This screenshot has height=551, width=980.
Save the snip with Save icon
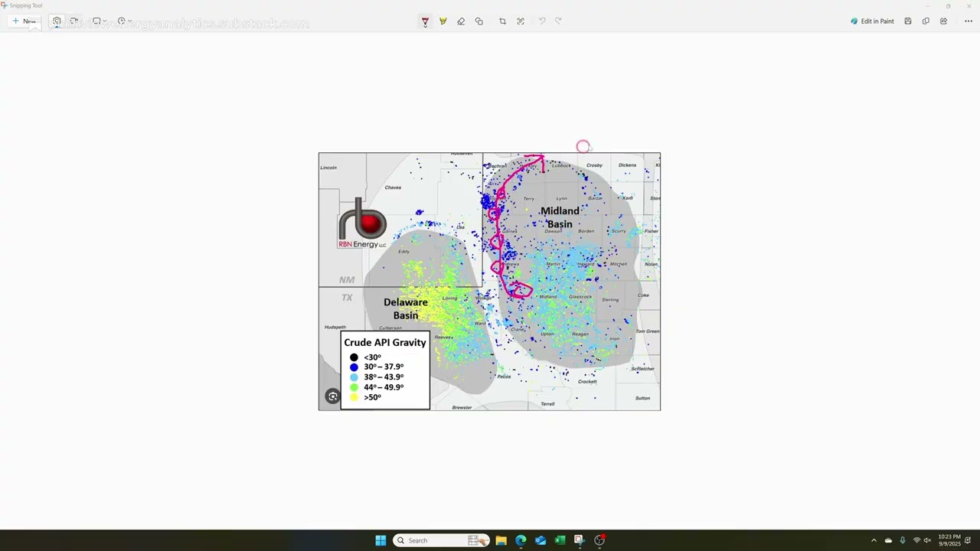(x=908, y=21)
